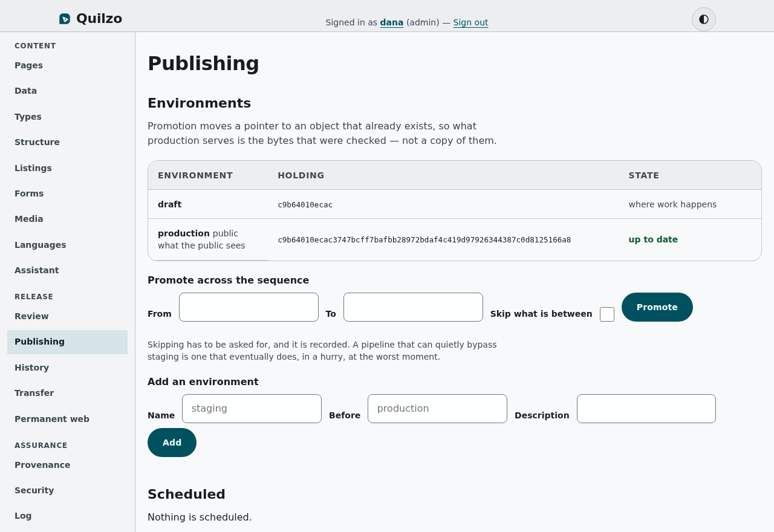Focus the Description input field
This screenshot has height=532, width=774.
646,409
